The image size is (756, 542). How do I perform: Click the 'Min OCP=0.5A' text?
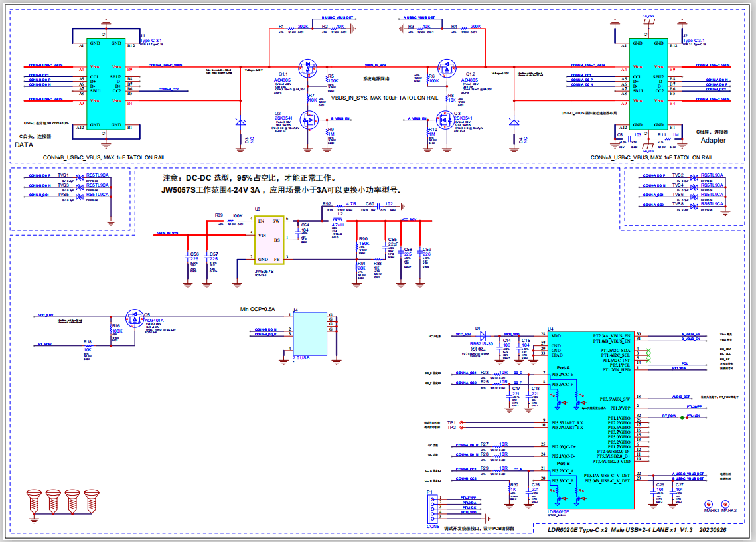258,309
